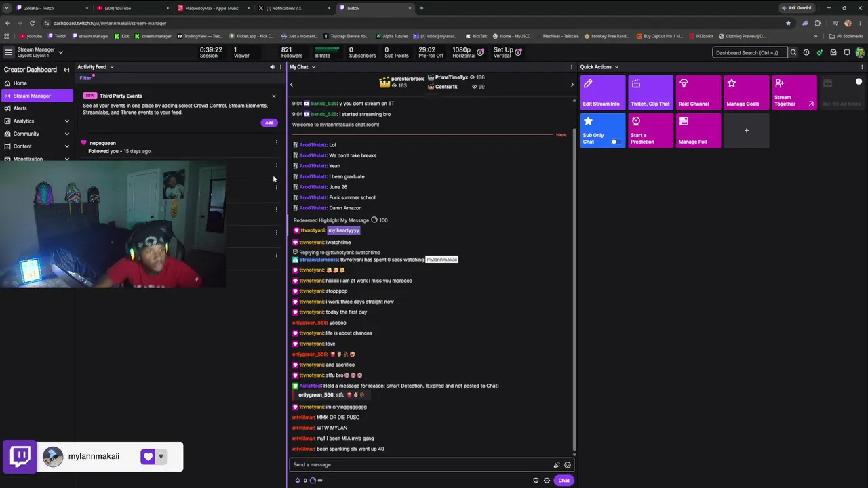Show next chat leaderboard entries
The image size is (868, 488).
(x=572, y=85)
